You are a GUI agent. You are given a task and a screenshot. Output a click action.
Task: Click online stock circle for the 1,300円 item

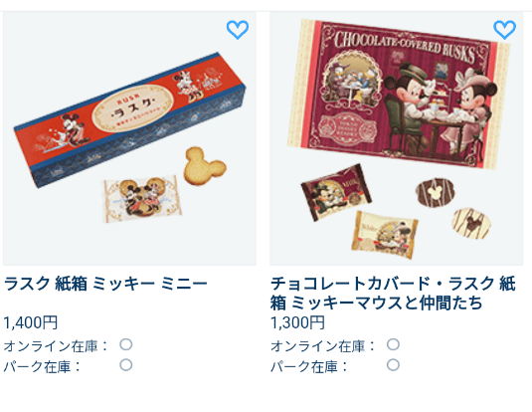(393, 344)
